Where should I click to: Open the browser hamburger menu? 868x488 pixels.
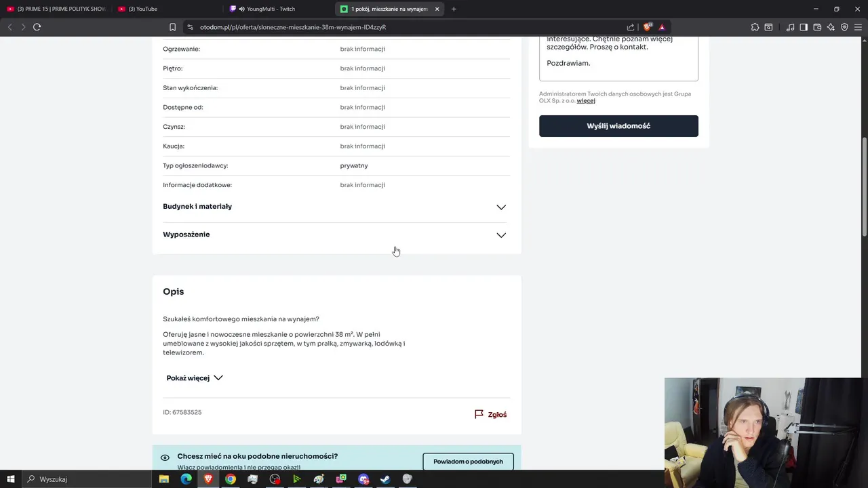click(x=859, y=27)
